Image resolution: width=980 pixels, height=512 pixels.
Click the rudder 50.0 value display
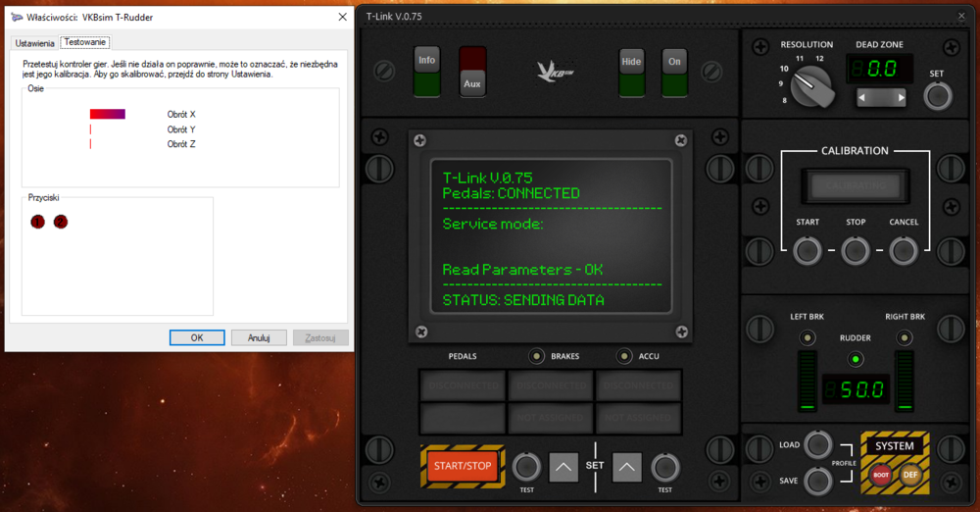[855, 390]
